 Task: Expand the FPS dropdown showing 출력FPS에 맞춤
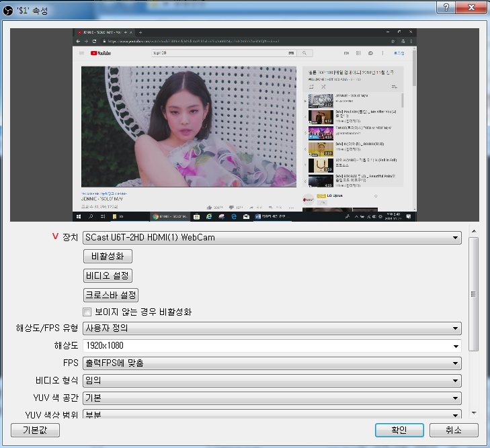point(272,363)
